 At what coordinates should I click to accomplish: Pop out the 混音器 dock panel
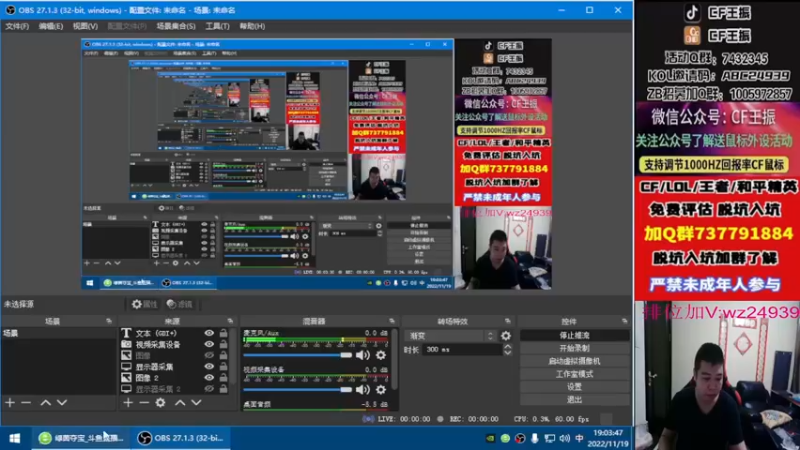point(392,321)
